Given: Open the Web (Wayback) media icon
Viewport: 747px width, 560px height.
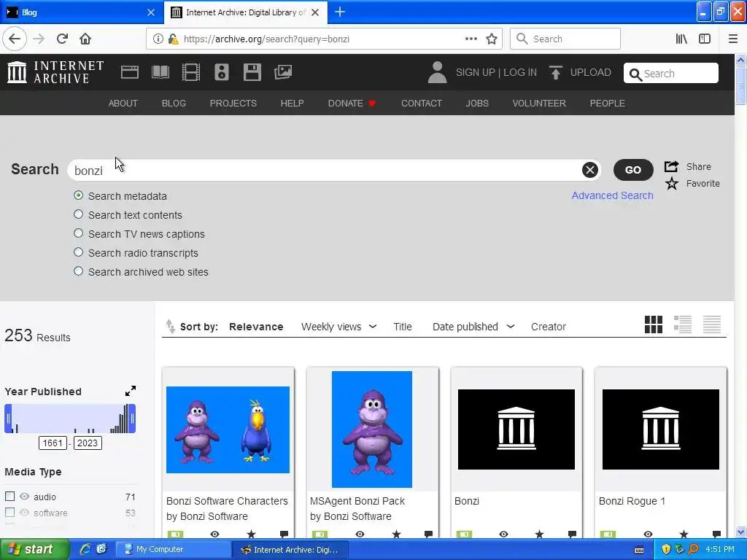Looking at the screenshot, I should point(130,72).
